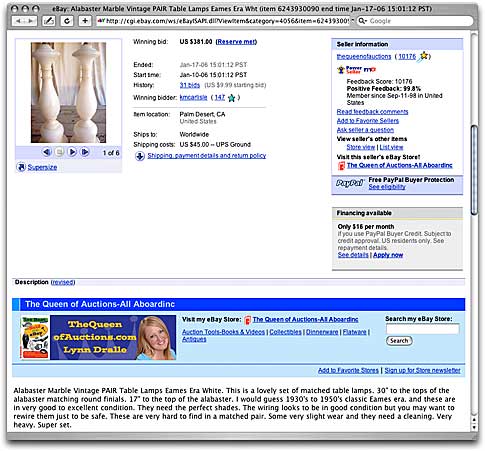Screen dimensions: 485x451
Task: Click Sign up for Store newsletter
Action: pyautogui.click(x=422, y=370)
